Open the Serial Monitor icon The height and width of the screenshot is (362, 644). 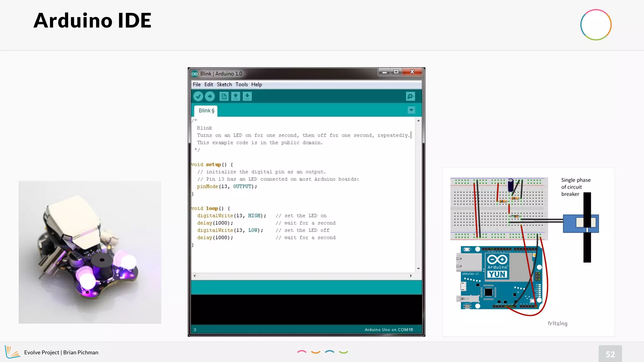coord(410,96)
